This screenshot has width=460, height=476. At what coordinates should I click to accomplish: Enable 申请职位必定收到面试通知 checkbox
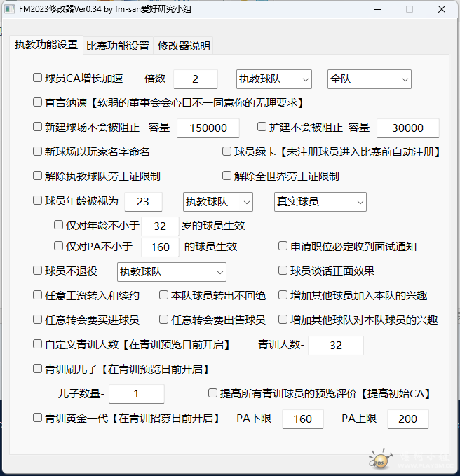tap(283, 246)
